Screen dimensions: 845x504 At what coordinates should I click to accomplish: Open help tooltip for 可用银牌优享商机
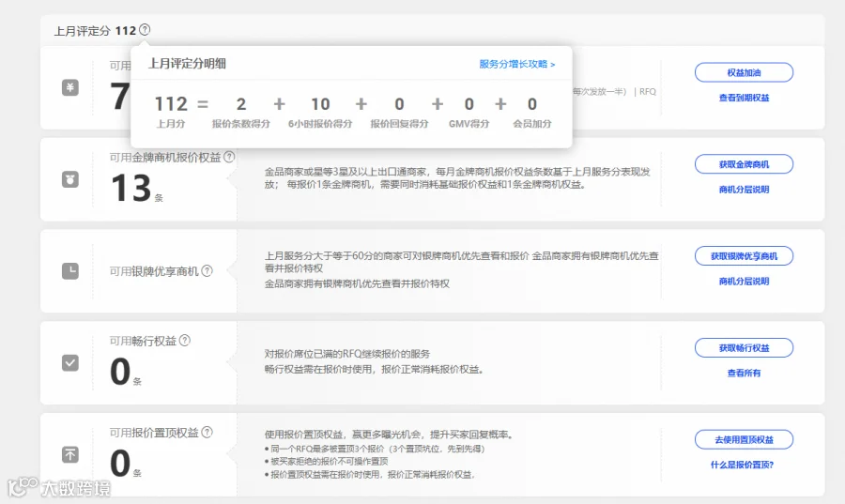tap(207, 271)
